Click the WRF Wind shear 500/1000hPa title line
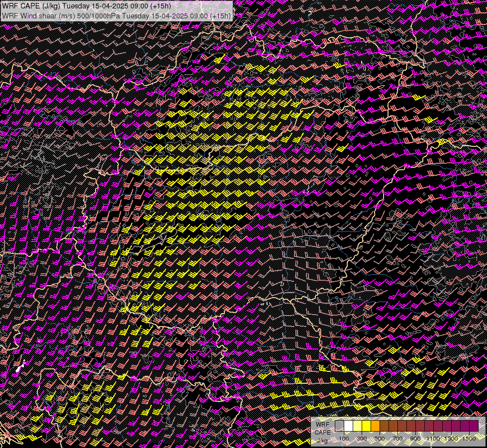Image resolution: width=487 pixels, height=448 pixels. (x=116, y=15)
